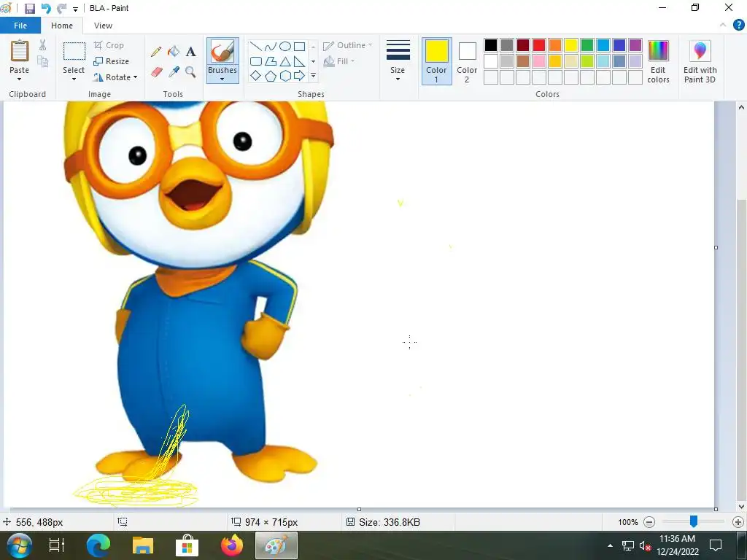This screenshot has height=560, width=747.
Task: Expand the Rotate dropdown
Action: [x=135, y=77]
